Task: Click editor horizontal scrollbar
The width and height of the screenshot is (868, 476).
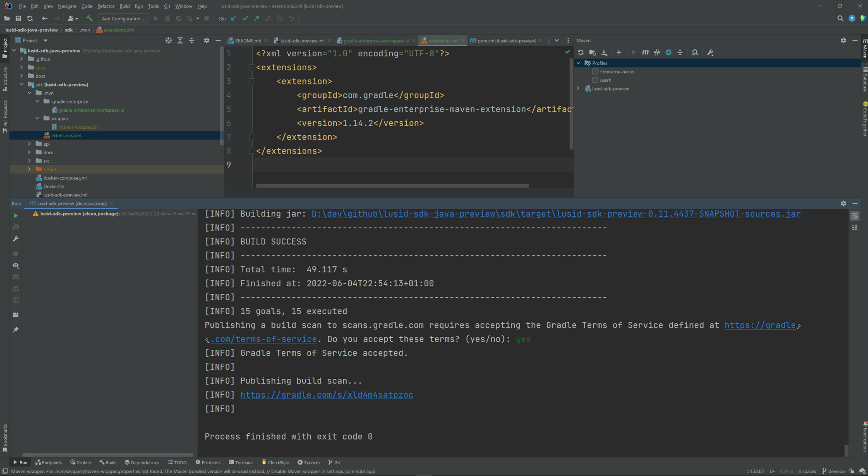Action: (392, 186)
